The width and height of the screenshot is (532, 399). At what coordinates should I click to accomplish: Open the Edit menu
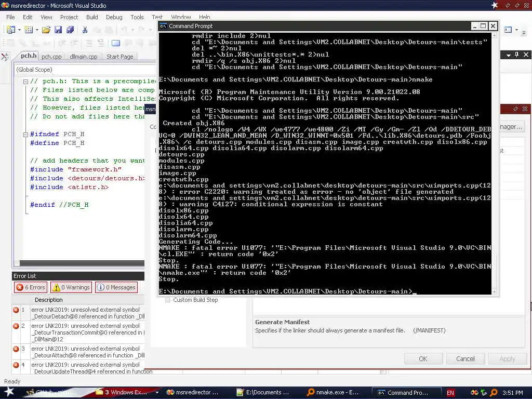click(x=28, y=17)
